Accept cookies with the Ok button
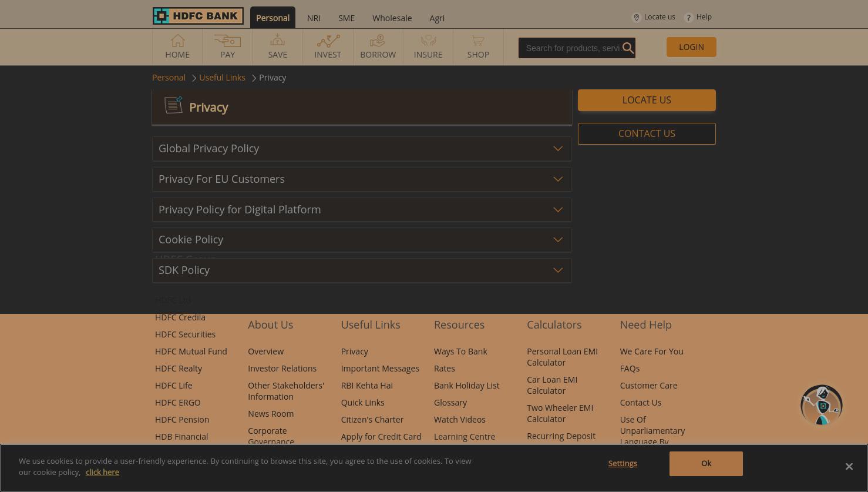 pos(706,464)
